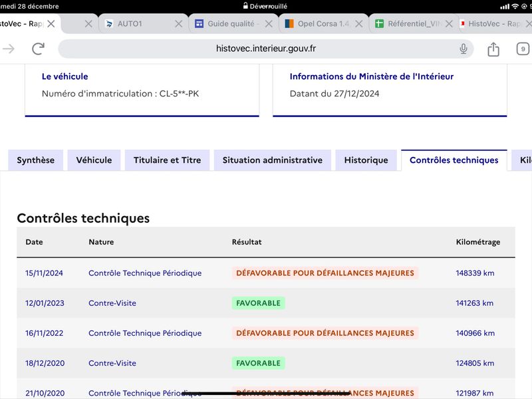Screen dimensions: 532x399
Task: Click the 16/11/2022 date cell
Action: (x=44, y=333)
